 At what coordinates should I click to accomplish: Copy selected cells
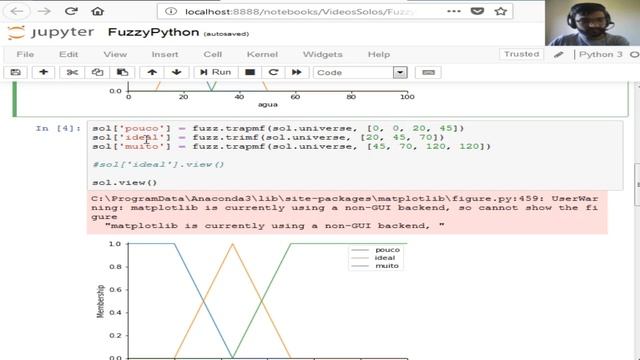97,72
